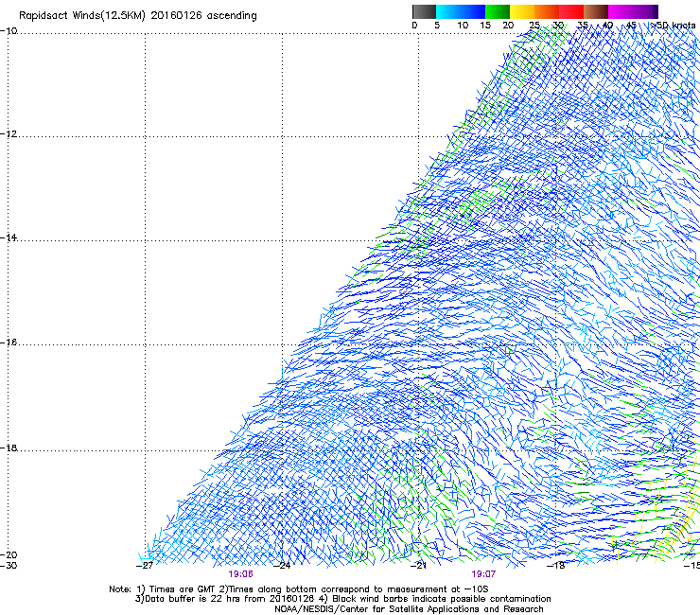Click the red 30-35 knots legend swatch
The height and width of the screenshot is (615, 700).
571,11
